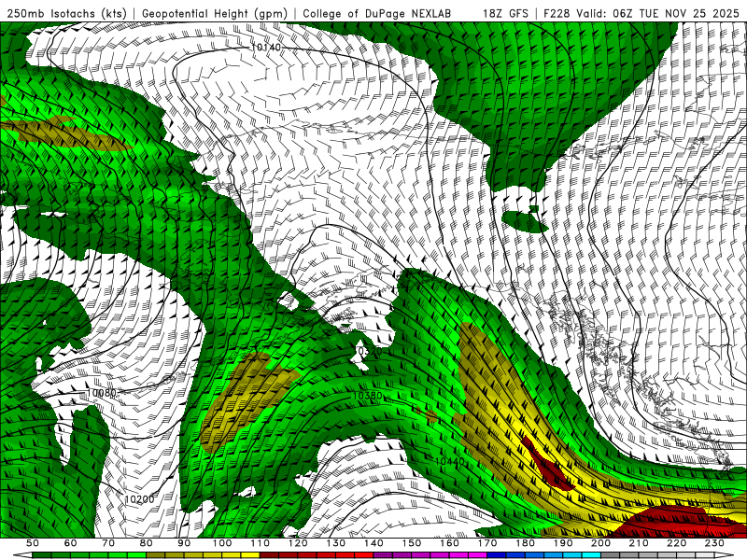Click the 120 value on the color scale
The width and height of the screenshot is (747, 560).
click(298, 543)
